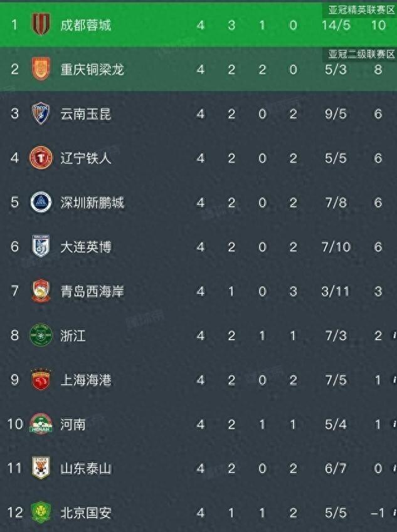Click the 深圳新鹏城 club crest
Image resolution: width=397 pixels, height=532 pixels.
[x=41, y=202]
